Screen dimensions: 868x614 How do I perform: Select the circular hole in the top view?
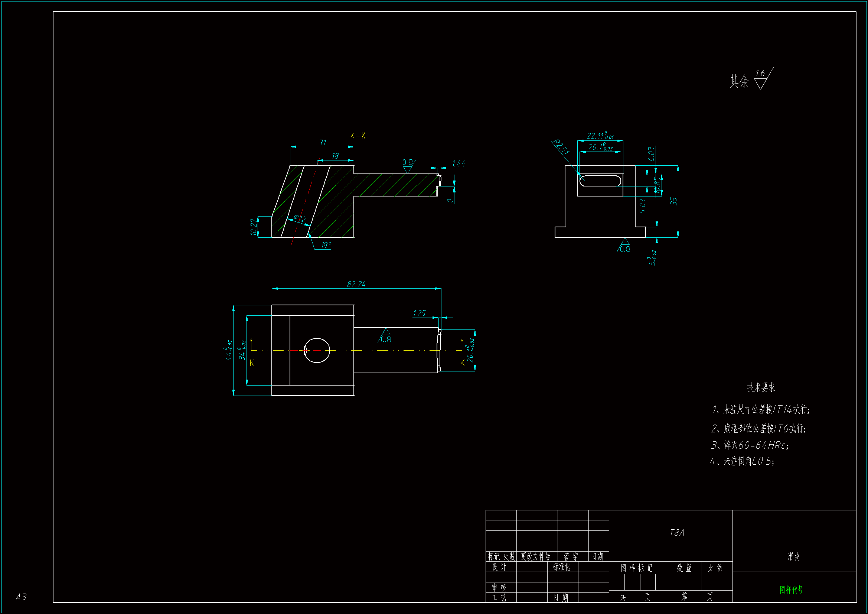[317, 350]
